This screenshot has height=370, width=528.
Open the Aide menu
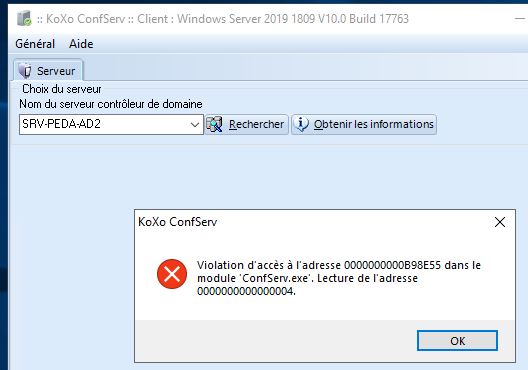81,44
